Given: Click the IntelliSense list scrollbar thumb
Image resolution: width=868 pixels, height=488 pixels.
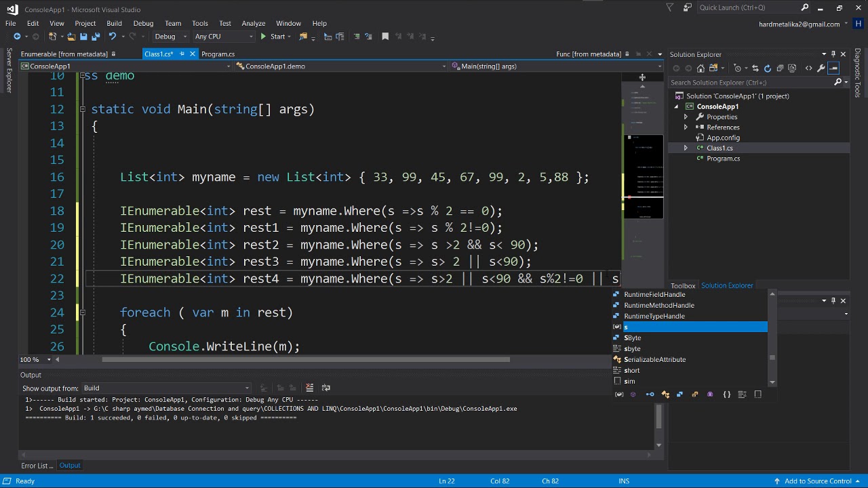Looking at the screenshot, I should 772,358.
